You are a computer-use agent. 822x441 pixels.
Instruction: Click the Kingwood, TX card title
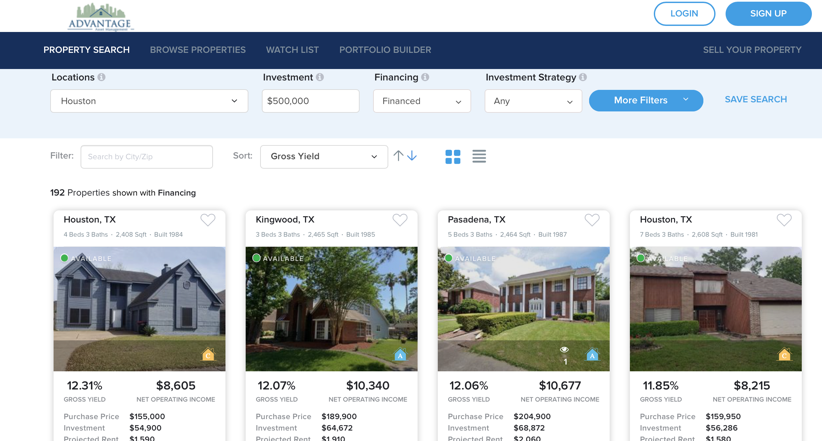(285, 220)
